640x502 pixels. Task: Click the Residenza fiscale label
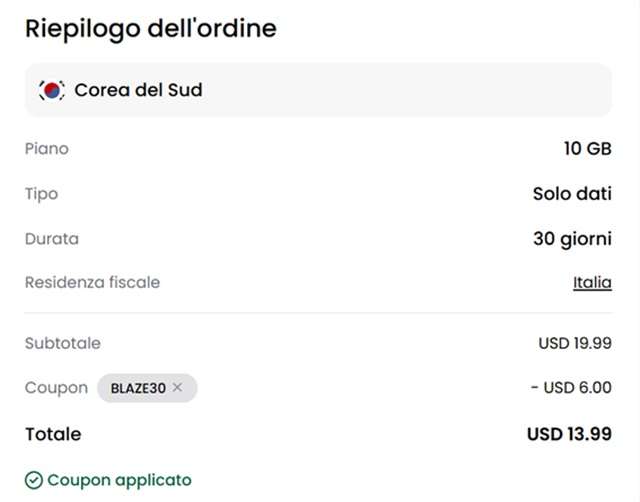tap(92, 283)
